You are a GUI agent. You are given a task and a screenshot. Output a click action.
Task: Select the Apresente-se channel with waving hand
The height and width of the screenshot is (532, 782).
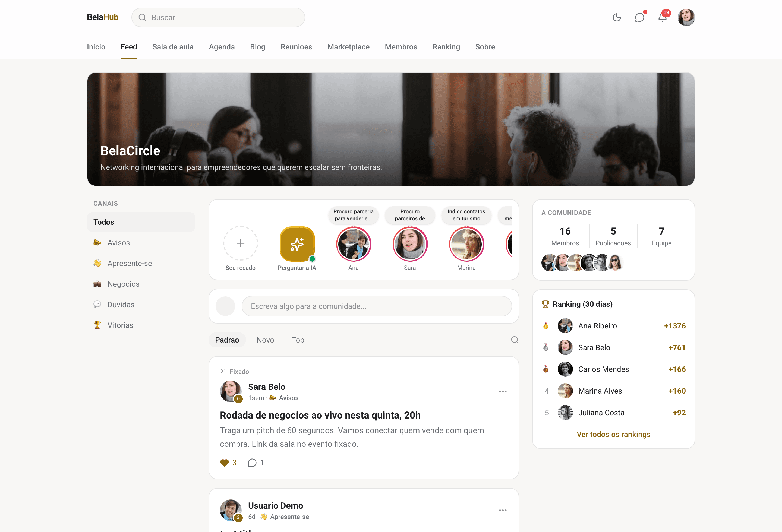pos(141,263)
